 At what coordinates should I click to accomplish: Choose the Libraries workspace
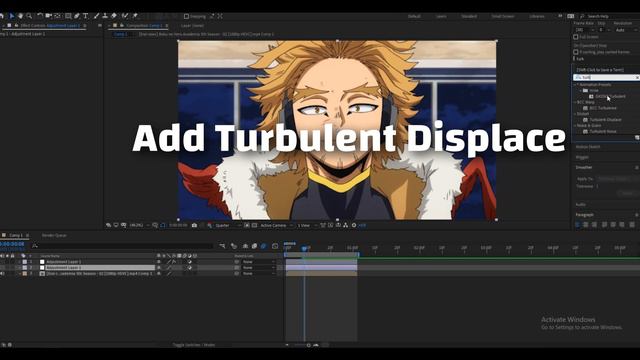537,16
